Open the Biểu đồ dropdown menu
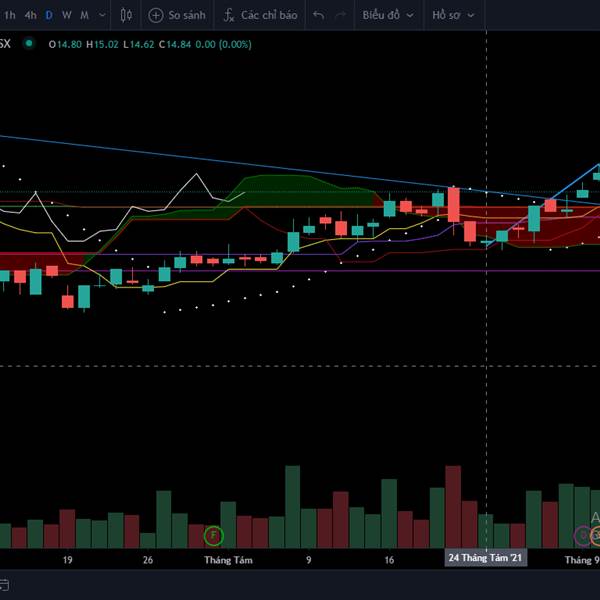Viewport: 600px width, 600px height. tap(388, 15)
